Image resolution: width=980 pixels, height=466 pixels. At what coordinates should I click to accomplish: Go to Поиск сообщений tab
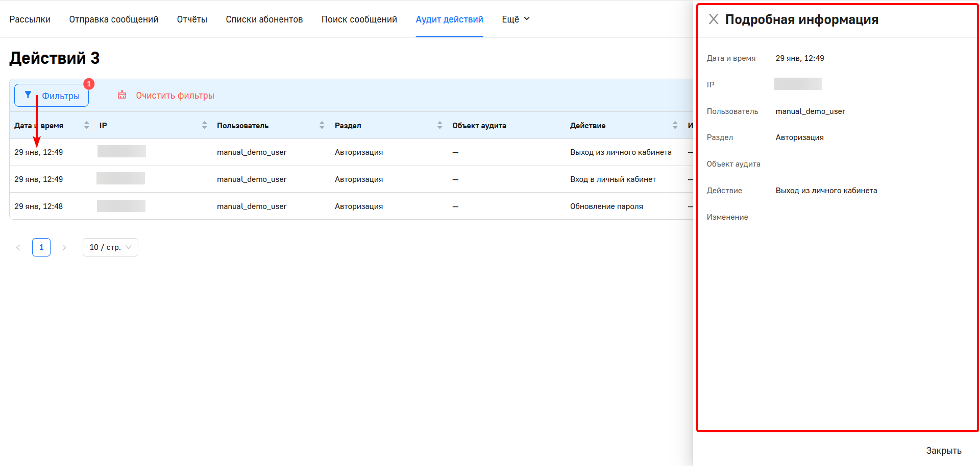(359, 19)
